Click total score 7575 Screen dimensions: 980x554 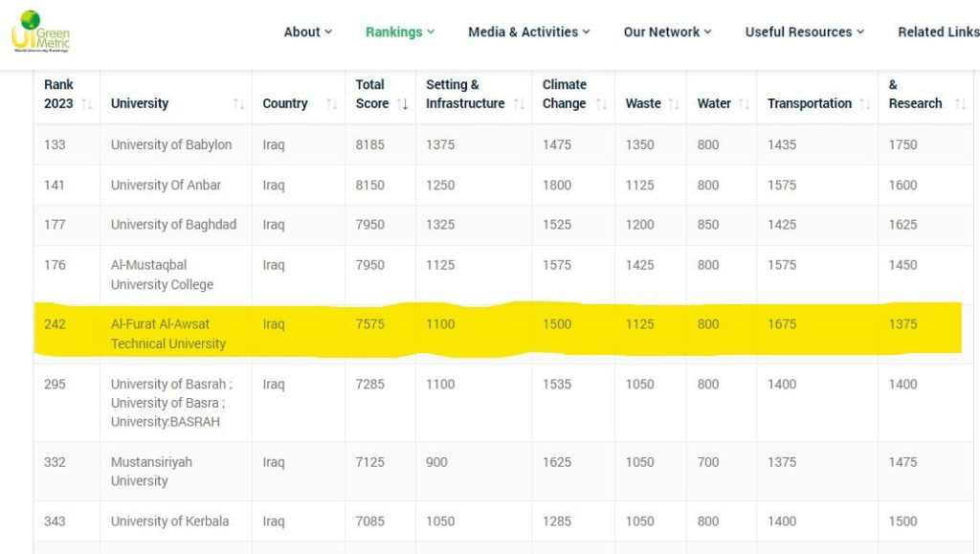(370, 324)
